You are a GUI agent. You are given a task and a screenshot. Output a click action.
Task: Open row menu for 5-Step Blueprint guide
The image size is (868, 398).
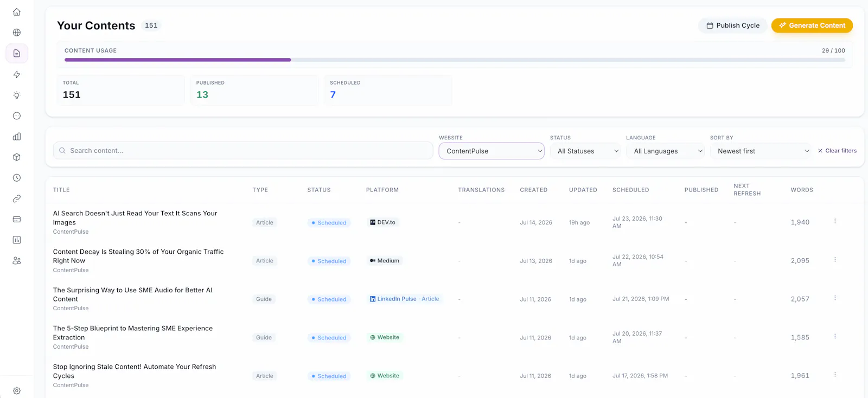835,337
